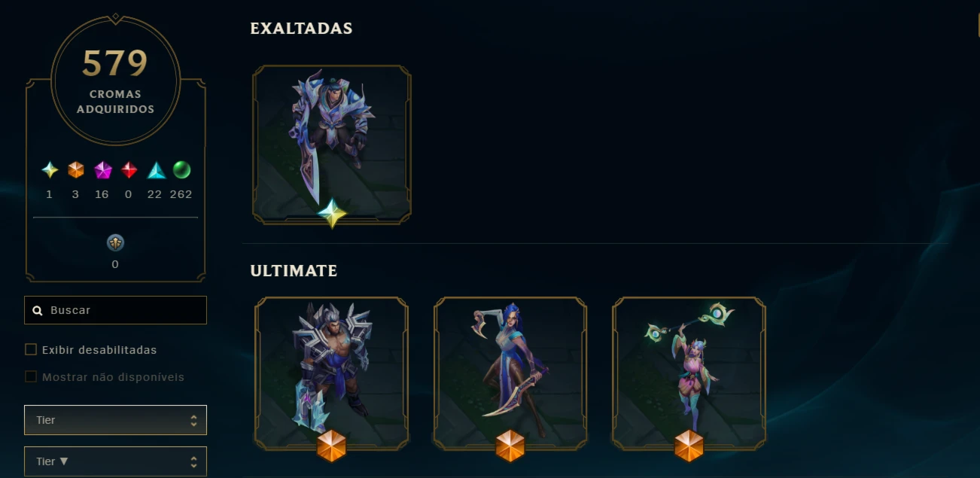Click the magnifying glass search icon
This screenshot has height=478, width=980.
tap(37, 310)
